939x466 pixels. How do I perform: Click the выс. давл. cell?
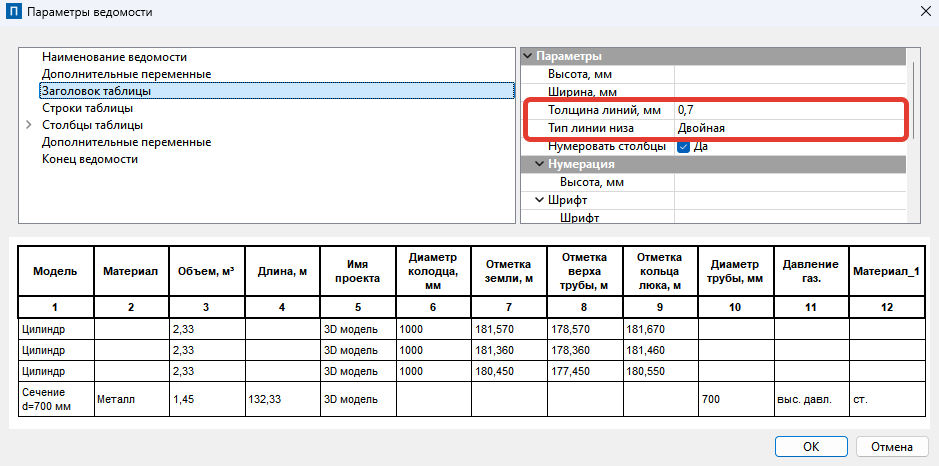[811, 400]
